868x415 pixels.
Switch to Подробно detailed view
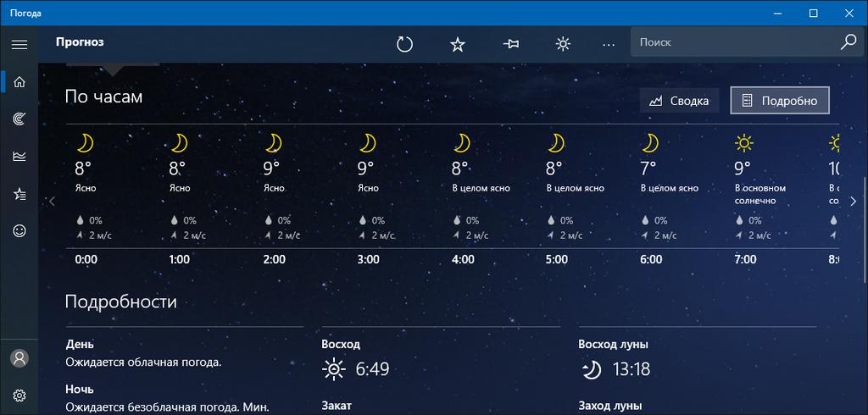(779, 101)
